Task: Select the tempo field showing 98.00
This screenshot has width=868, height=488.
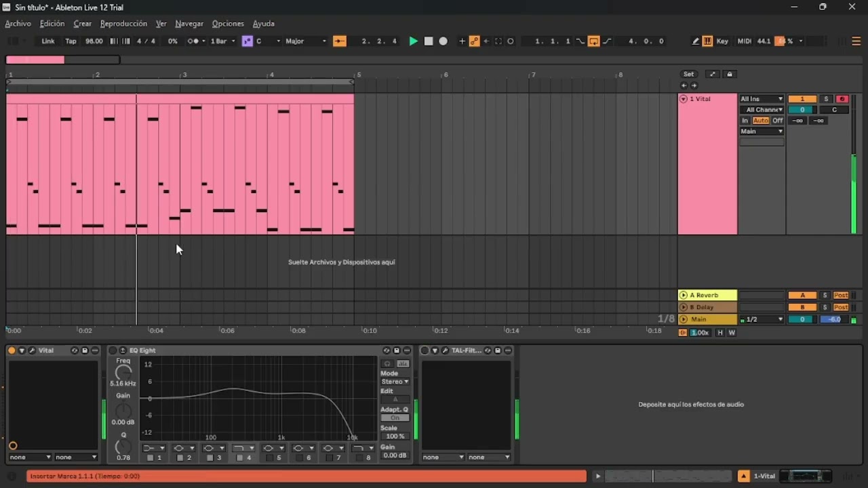Action: [x=94, y=41]
